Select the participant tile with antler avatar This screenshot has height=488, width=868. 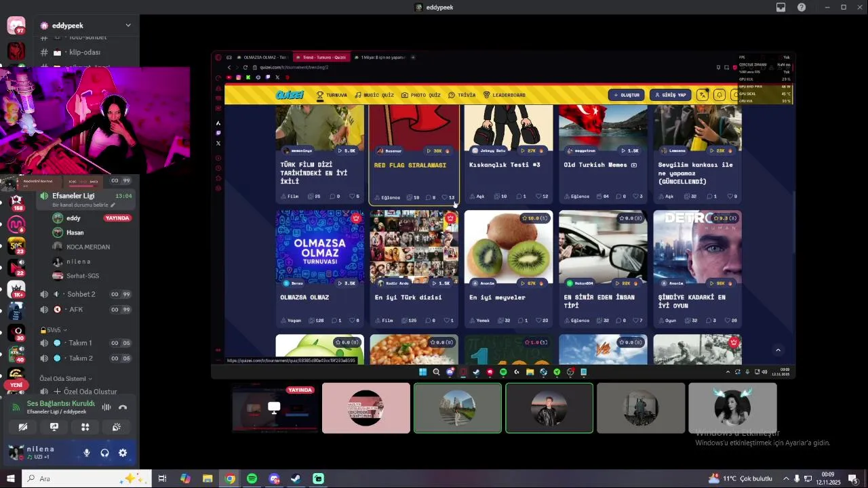(732, 408)
